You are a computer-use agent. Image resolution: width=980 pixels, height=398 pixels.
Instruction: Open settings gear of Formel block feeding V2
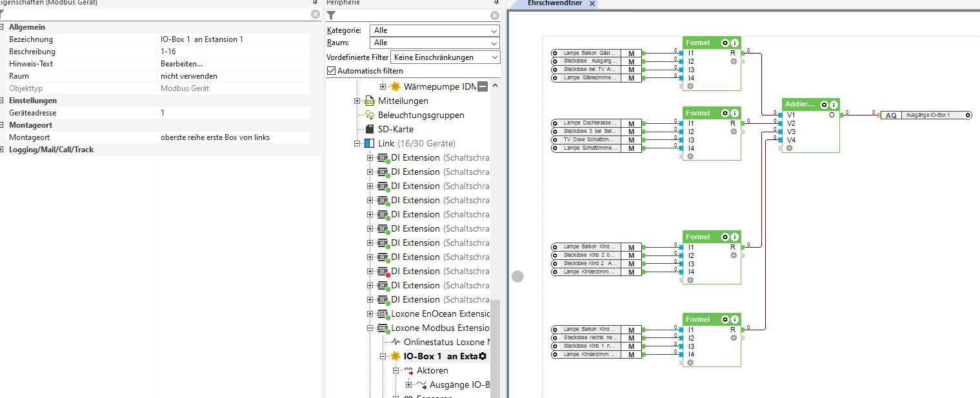click(725, 113)
